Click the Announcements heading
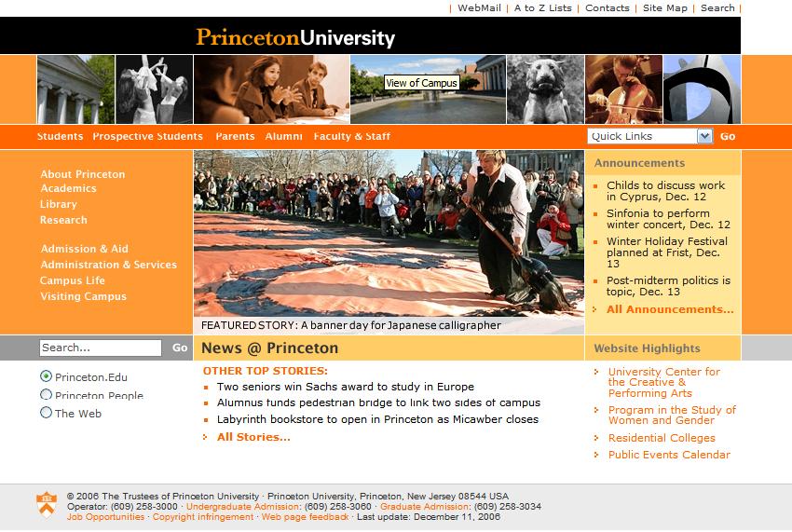 (x=639, y=163)
